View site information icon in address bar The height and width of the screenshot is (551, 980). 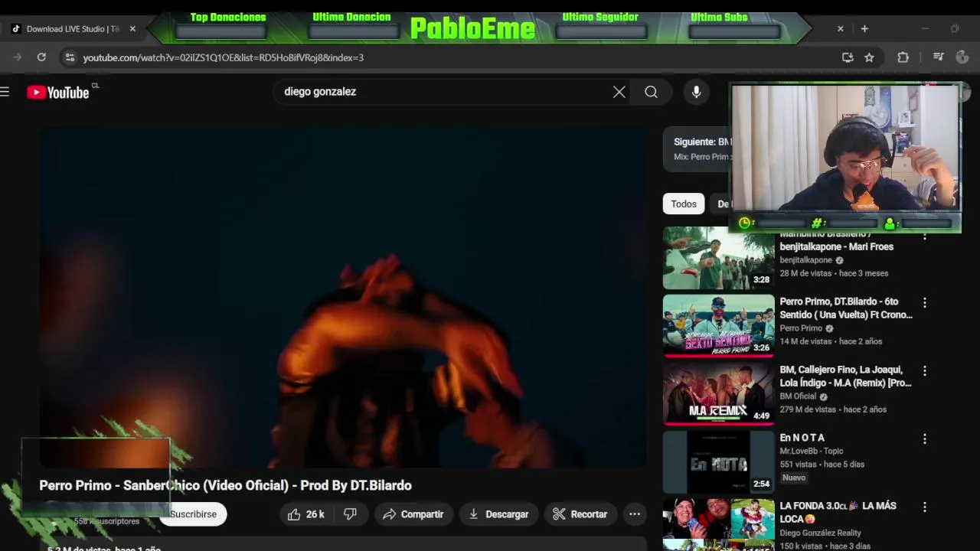(x=70, y=57)
